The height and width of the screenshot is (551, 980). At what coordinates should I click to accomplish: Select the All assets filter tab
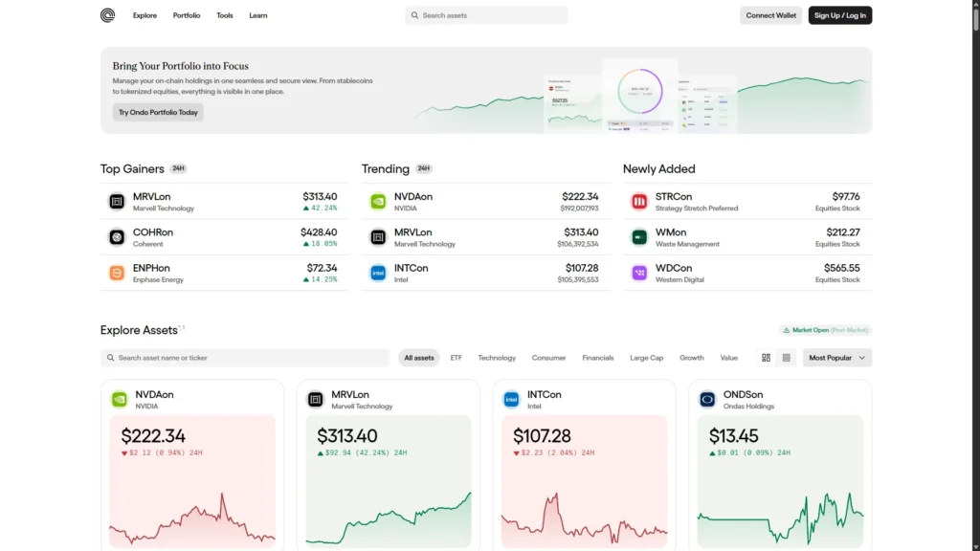[x=419, y=358]
